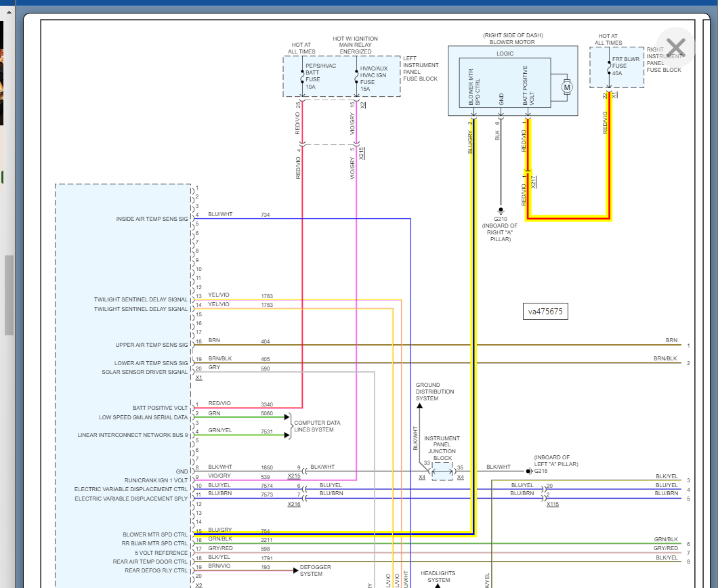Click the BLOWER MTR SPD CTRL pin label
Screen dimensions: 718x588
(x=155, y=534)
